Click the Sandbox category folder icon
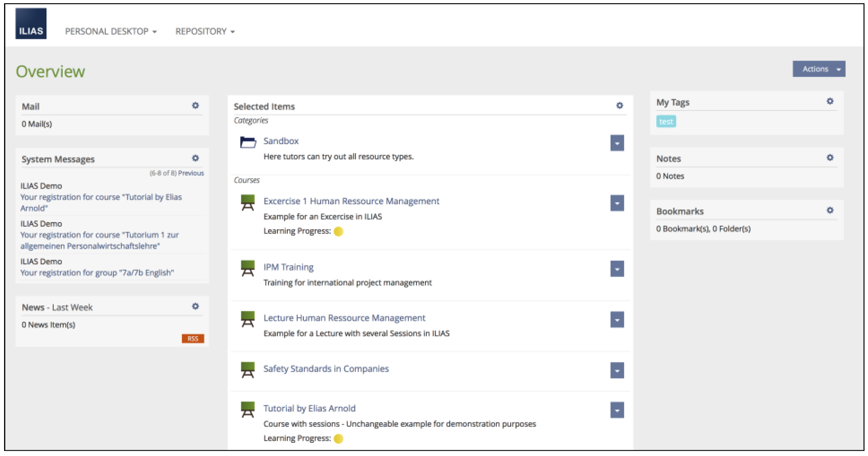 (x=248, y=142)
